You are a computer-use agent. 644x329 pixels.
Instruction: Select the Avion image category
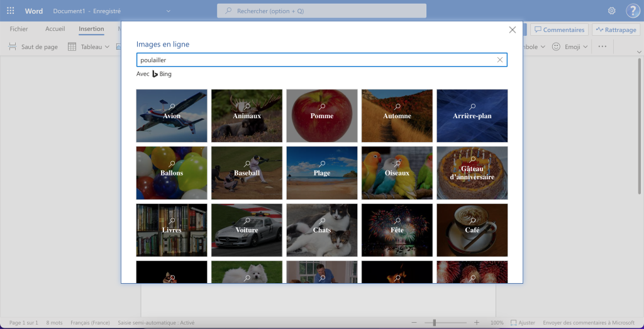[x=171, y=116]
